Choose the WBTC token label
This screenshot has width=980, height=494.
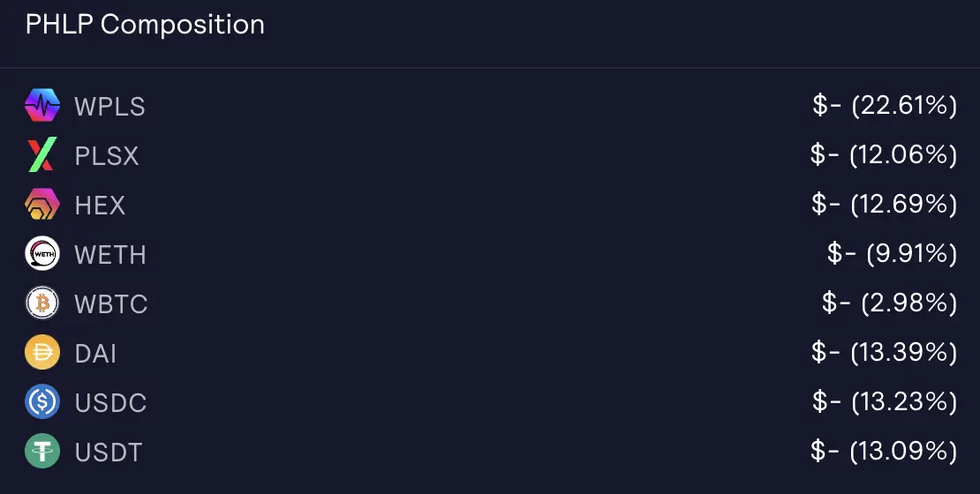coord(111,304)
